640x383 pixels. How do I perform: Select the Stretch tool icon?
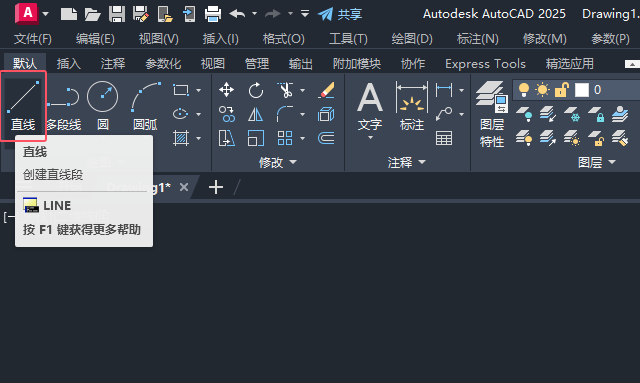click(x=227, y=138)
